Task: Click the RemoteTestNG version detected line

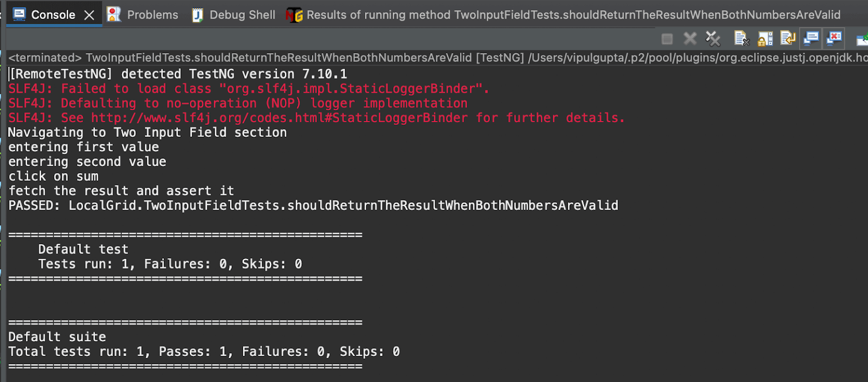Action: pos(178,74)
